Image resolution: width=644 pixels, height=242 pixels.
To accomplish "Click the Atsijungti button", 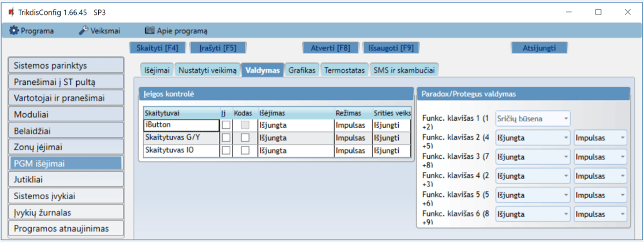I will point(539,48).
